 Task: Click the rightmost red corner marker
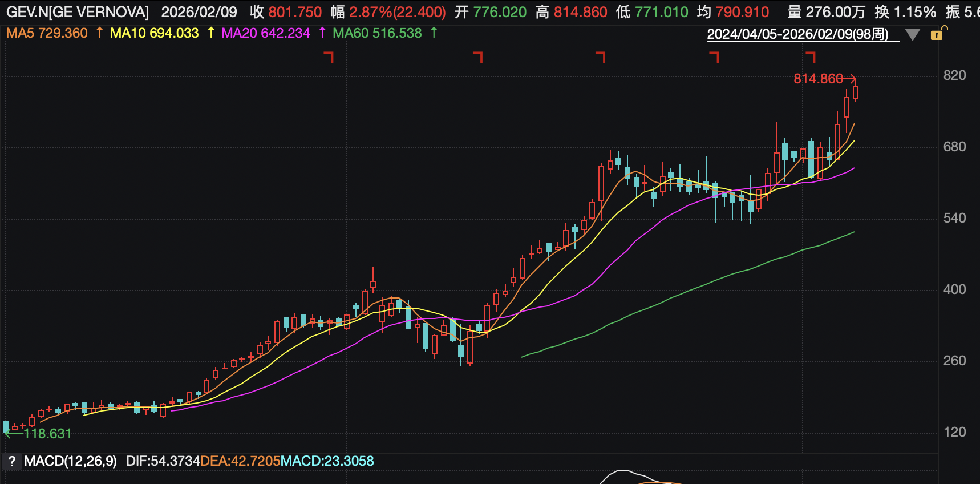(x=811, y=57)
